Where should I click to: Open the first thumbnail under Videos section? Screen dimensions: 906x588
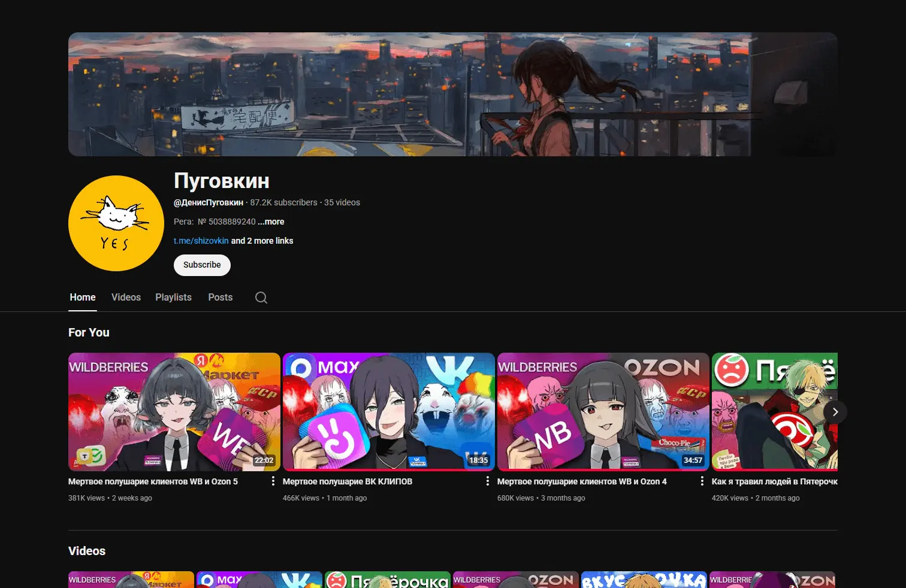(131, 580)
